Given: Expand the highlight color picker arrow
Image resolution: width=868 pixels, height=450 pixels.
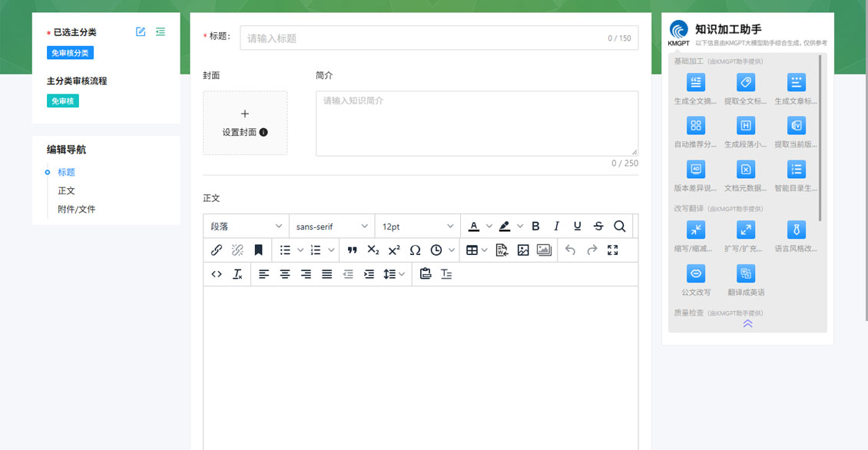Looking at the screenshot, I should (x=520, y=226).
